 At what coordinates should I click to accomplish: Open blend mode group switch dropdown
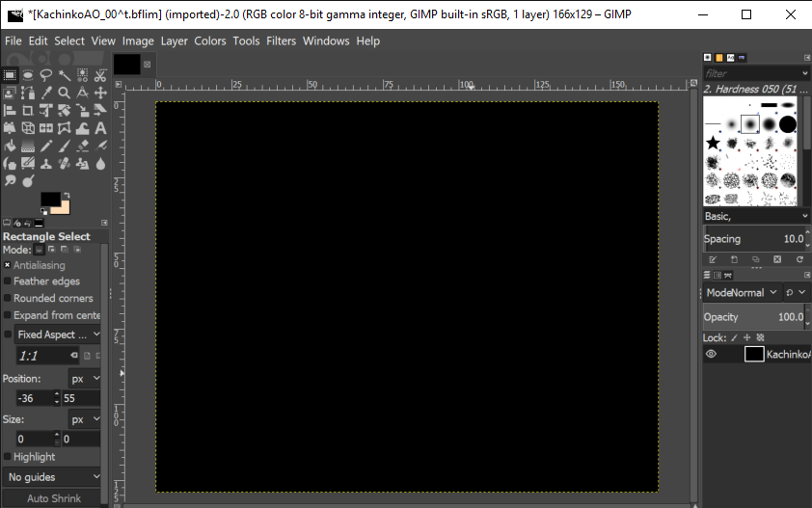tap(796, 293)
